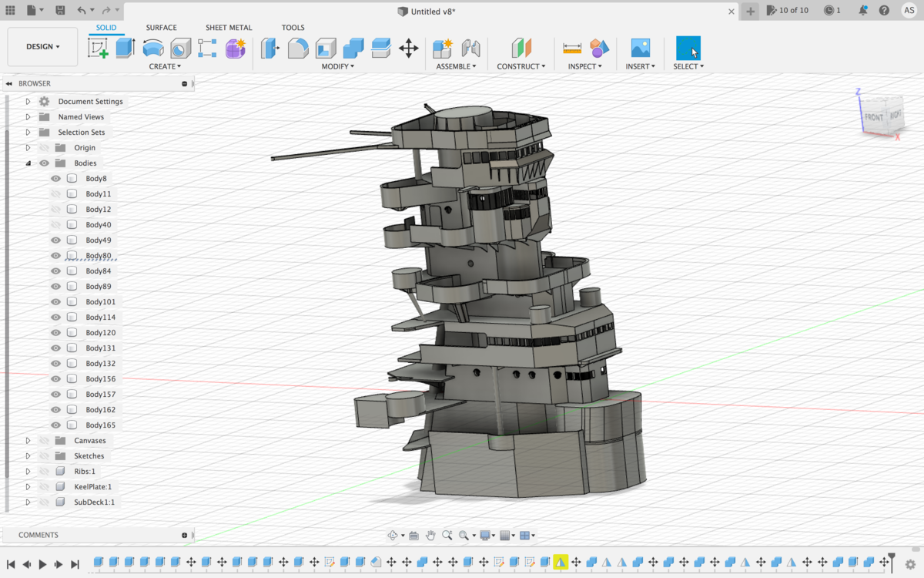Select the Fillet tool
Viewport: 924px width, 578px height.
(298, 49)
